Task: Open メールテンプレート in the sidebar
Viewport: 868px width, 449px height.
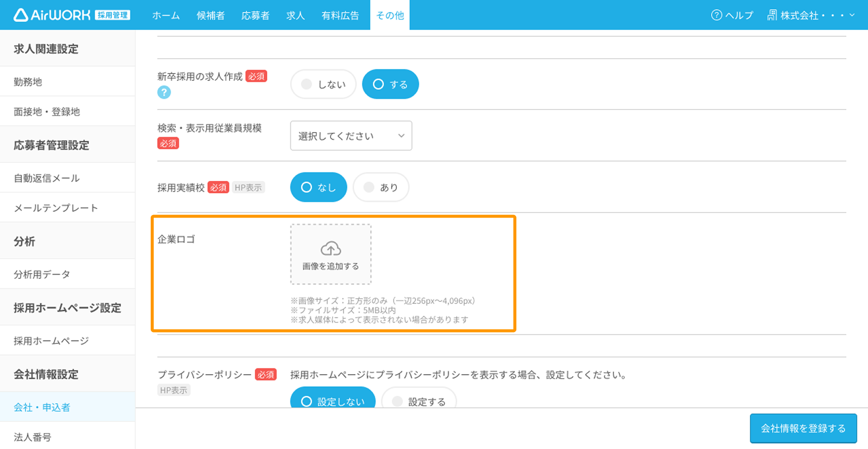Action: pyautogui.click(x=67, y=208)
